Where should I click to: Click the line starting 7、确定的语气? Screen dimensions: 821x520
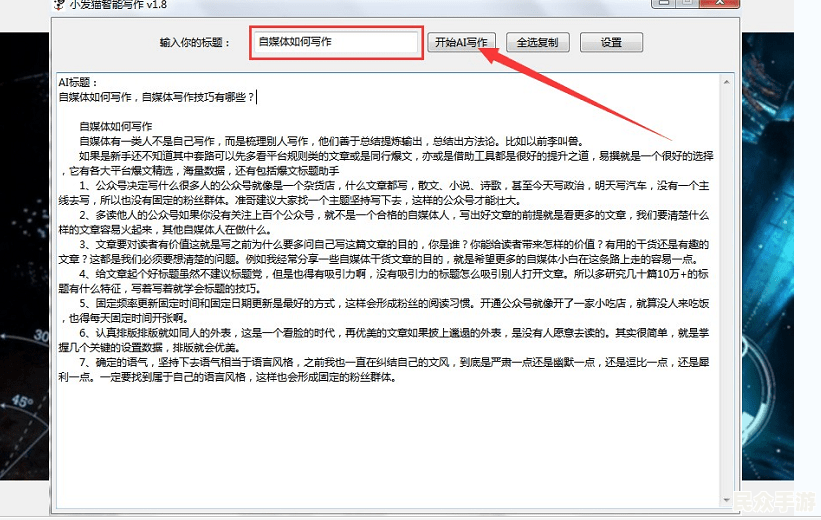384,369
